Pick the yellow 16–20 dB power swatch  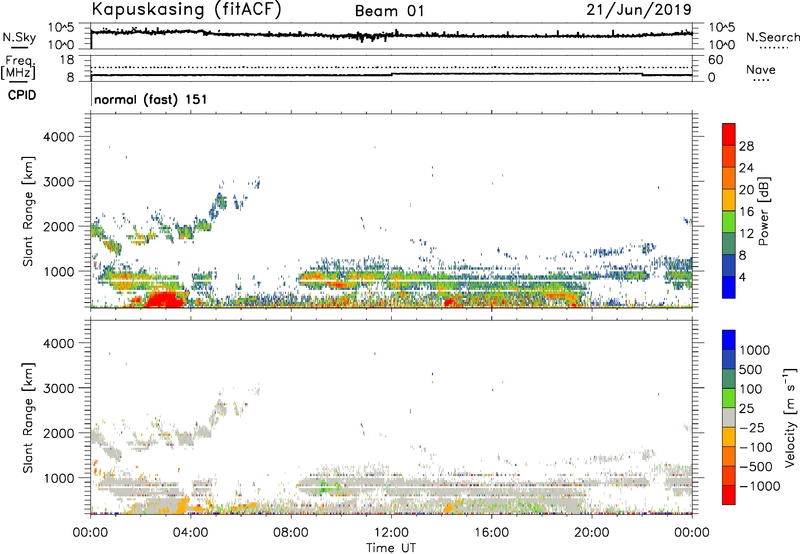click(729, 200)
